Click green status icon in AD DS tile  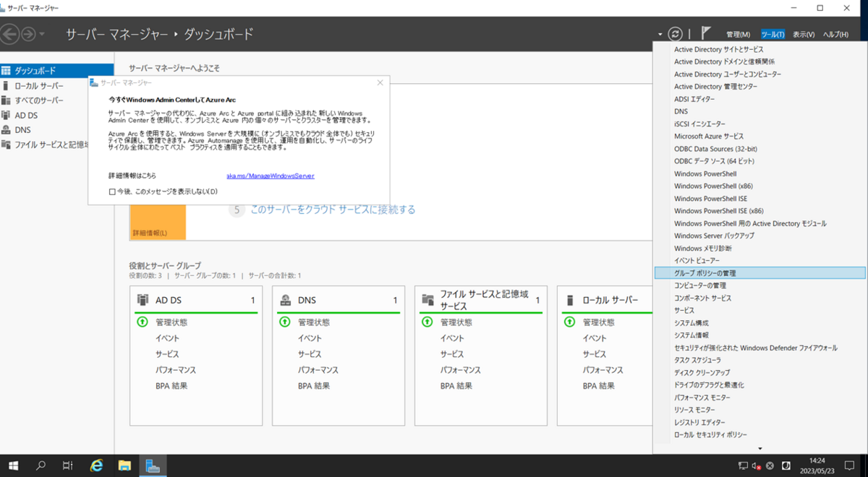click(142, 322)
